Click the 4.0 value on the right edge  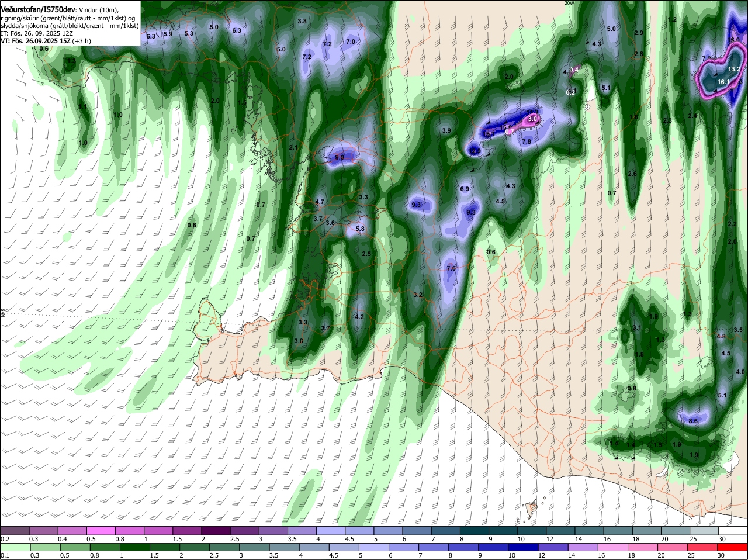[x=740, y=372]
